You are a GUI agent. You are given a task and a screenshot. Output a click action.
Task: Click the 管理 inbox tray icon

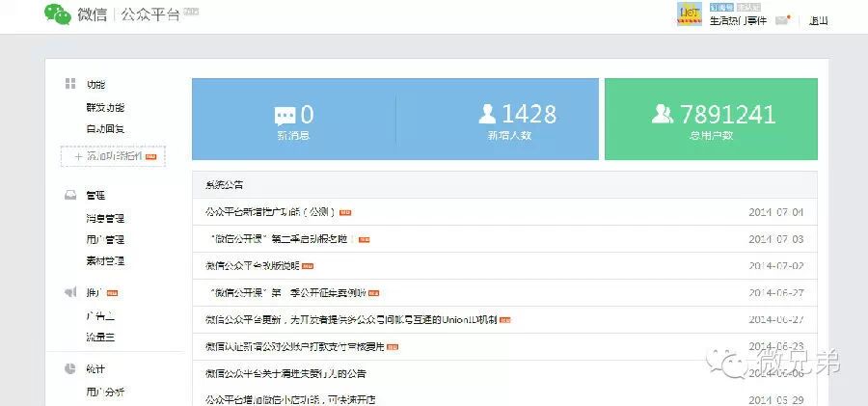[70, 195]
